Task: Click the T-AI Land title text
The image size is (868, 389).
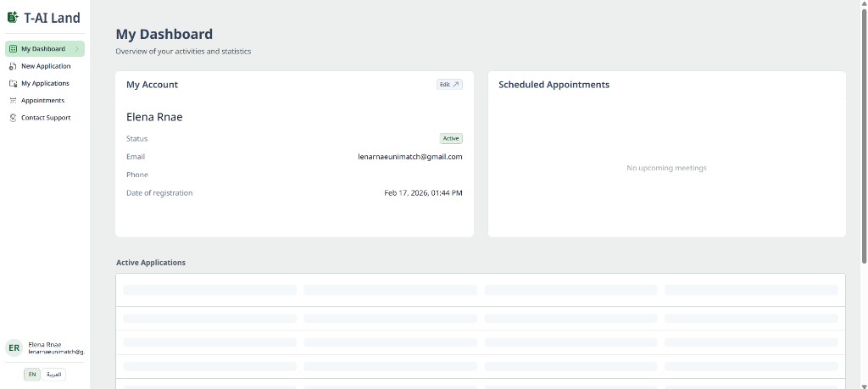Action: 52,18
